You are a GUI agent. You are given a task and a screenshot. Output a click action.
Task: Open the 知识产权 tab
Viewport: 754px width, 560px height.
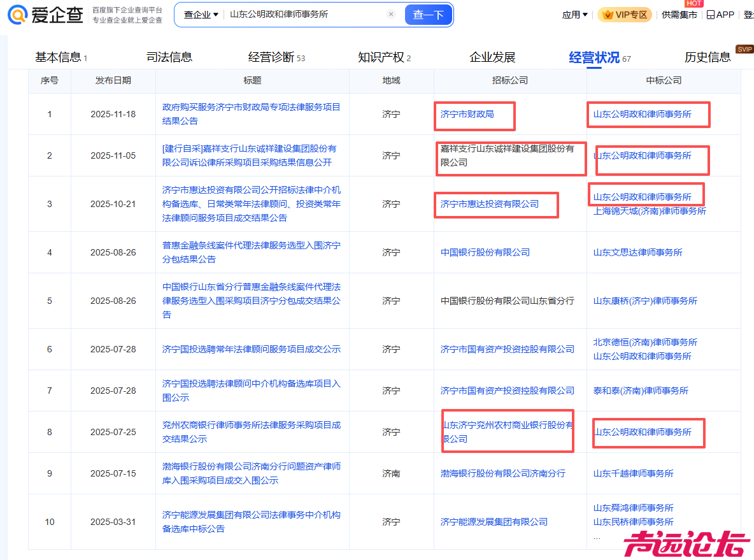pos(383,57)
